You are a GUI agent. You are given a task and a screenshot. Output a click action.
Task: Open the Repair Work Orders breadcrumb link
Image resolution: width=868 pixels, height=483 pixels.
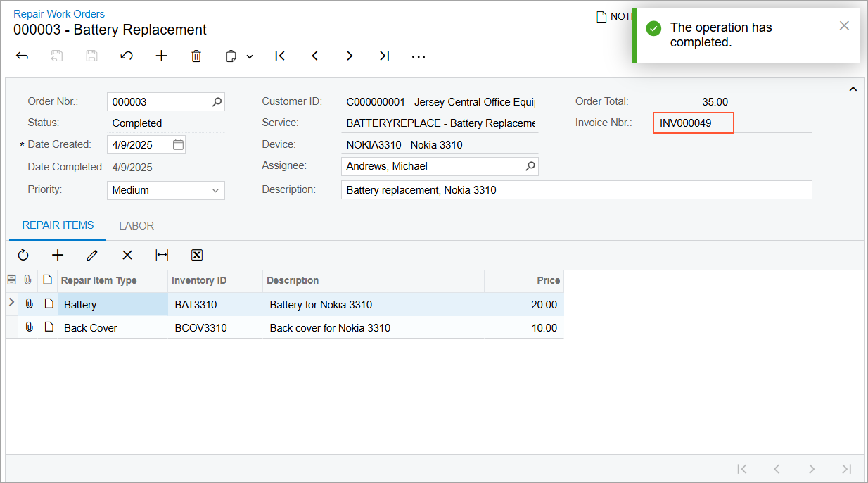pyautogui.click(x=59, y=14)
